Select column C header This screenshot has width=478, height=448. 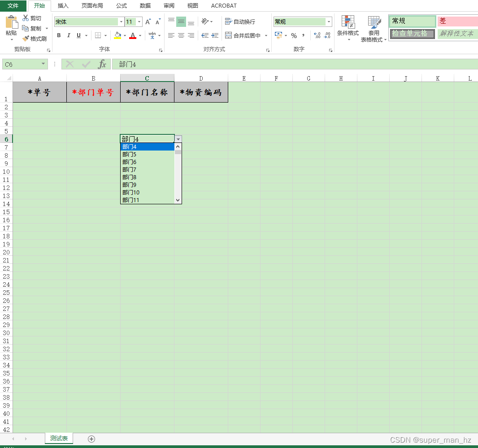pyautogui.click(x=147, y=78)
